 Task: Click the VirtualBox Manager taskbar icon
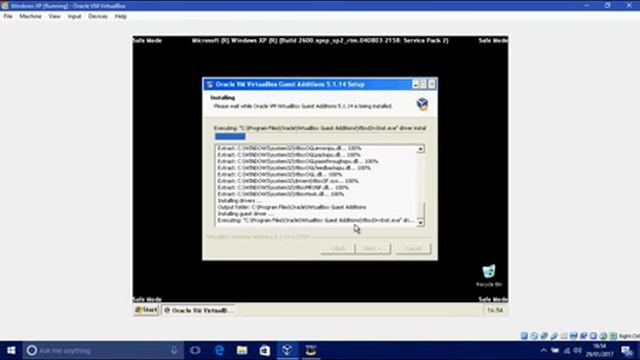[x=287, y=350]
